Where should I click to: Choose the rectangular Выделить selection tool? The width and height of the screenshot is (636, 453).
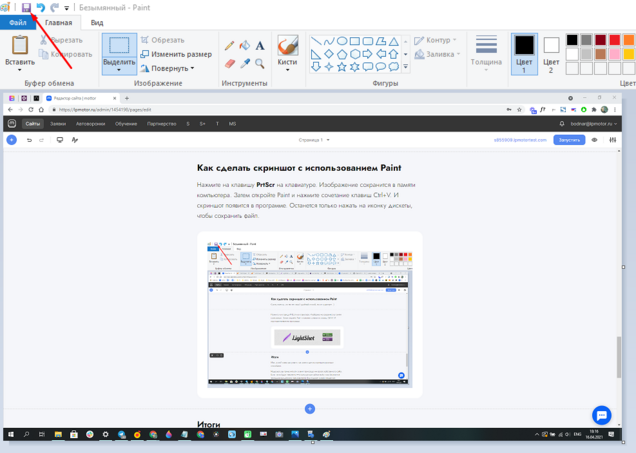[x=119, y=45]
